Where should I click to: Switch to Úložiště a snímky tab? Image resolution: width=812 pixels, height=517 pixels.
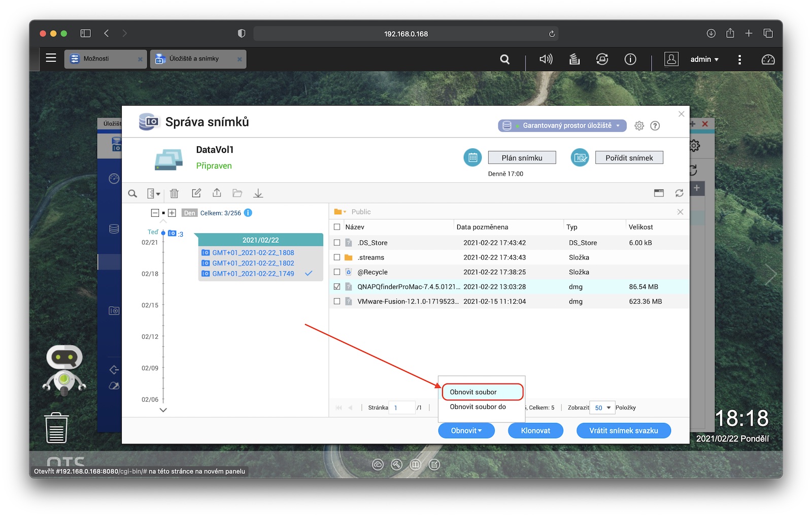click(198, 59)
